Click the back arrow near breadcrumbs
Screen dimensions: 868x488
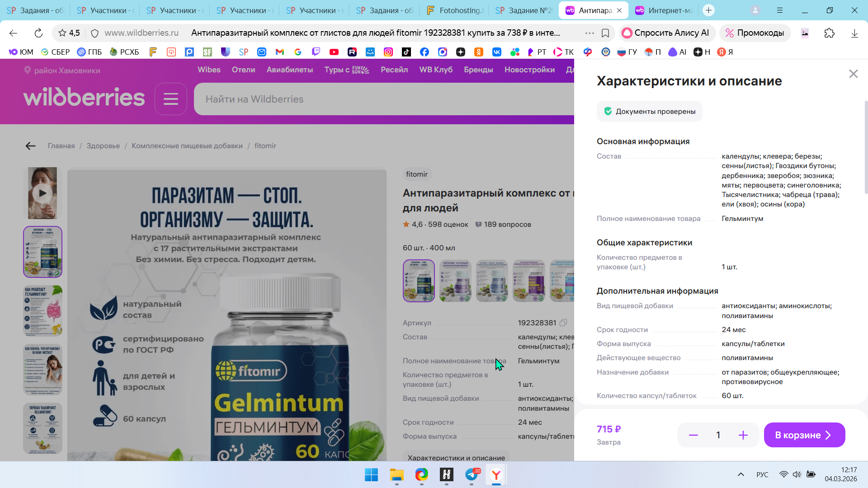coord(30,146)
